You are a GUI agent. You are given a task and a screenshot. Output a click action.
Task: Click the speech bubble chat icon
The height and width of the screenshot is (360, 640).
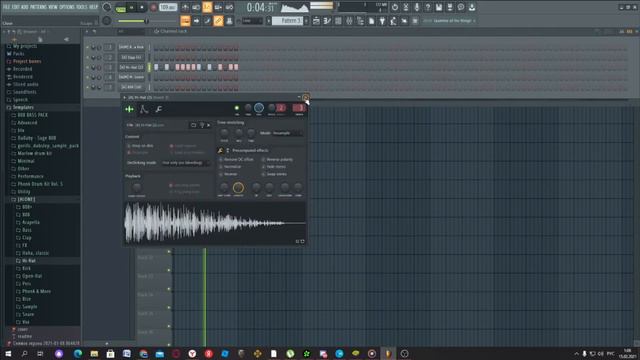[x=461, y=7]
